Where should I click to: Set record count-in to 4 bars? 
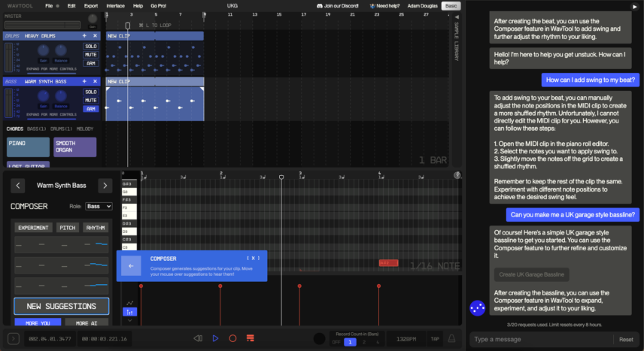378,342
